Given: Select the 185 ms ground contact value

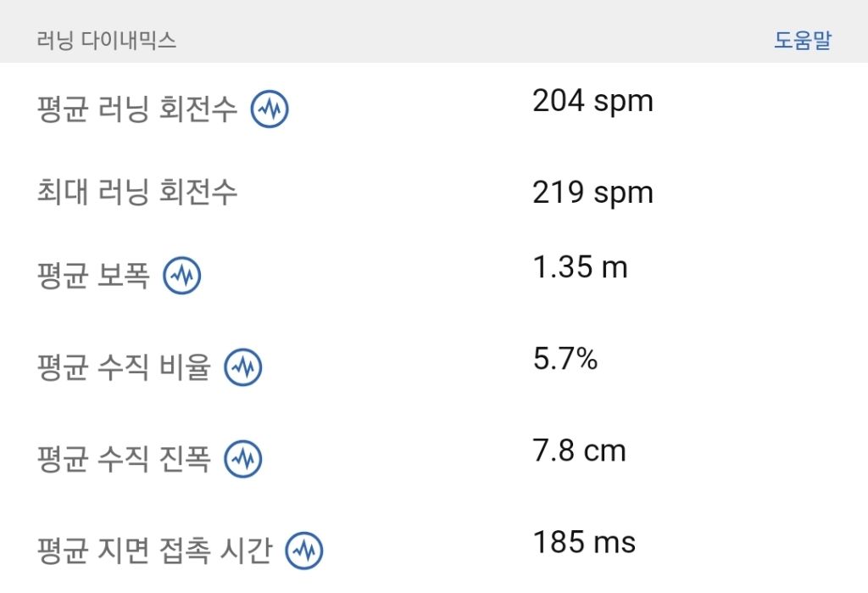Looking at the screenshot, I should pyautogui.click(x=584, y=542).
